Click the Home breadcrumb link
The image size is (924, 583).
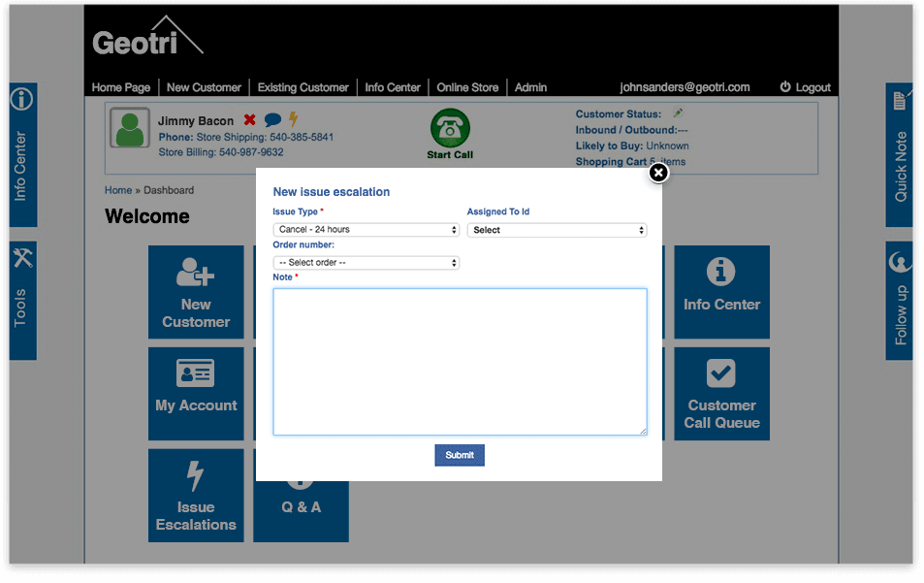click(x=118, y=190)
